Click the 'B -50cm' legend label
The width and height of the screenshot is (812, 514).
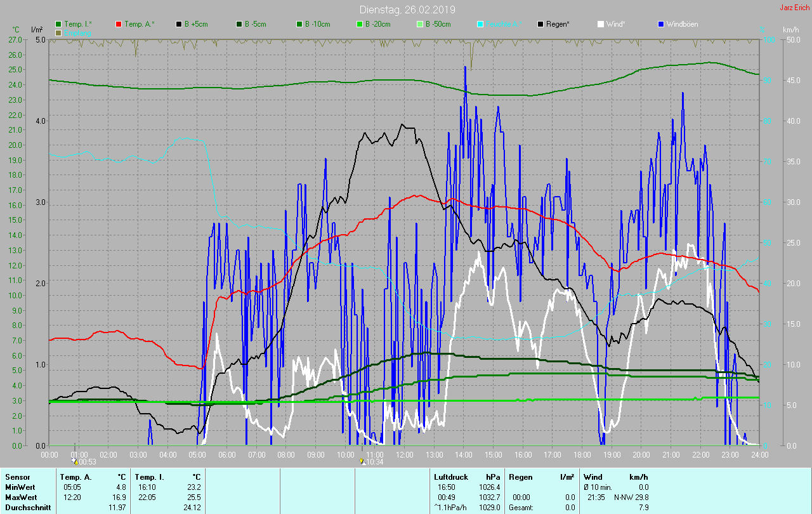point(438,24)
